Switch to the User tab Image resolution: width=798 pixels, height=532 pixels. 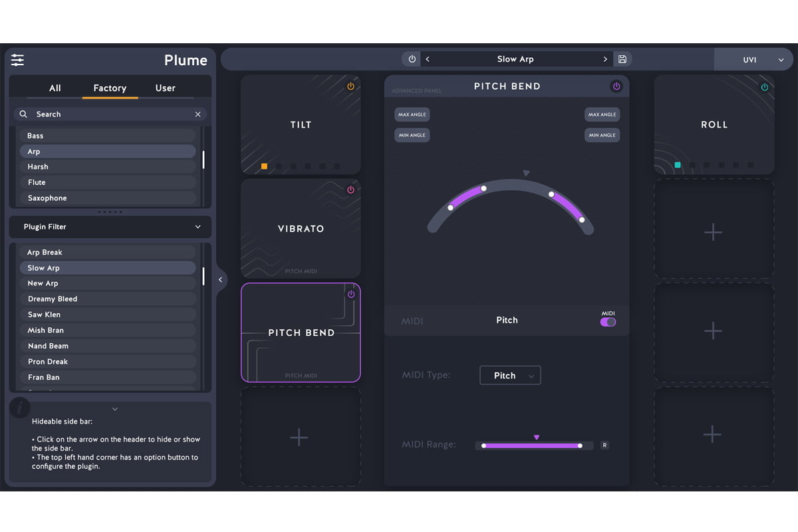pyautogui.click(x=166, y=88)
